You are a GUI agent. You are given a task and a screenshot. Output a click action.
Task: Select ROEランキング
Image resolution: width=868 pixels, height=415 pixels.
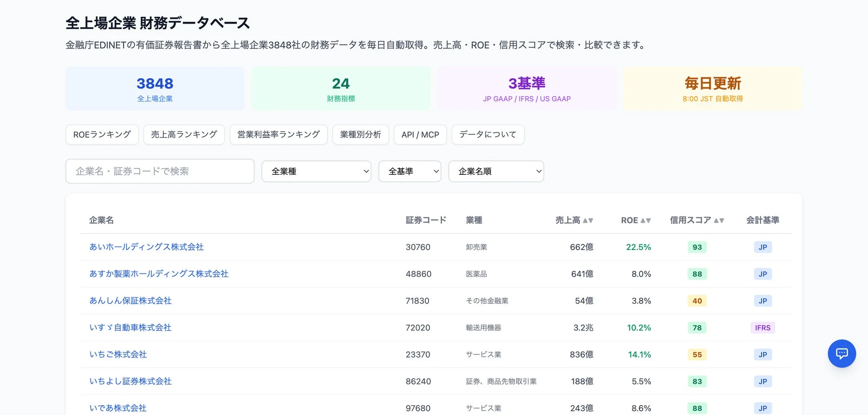pos(101,134)
